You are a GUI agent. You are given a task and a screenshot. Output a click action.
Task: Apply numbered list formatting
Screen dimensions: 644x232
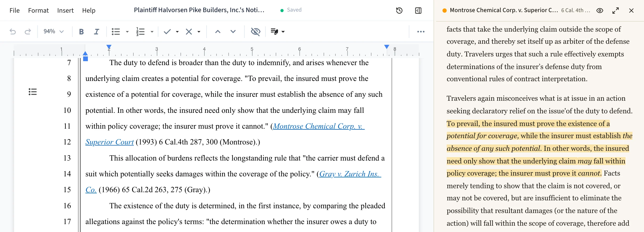pos(140,32)
